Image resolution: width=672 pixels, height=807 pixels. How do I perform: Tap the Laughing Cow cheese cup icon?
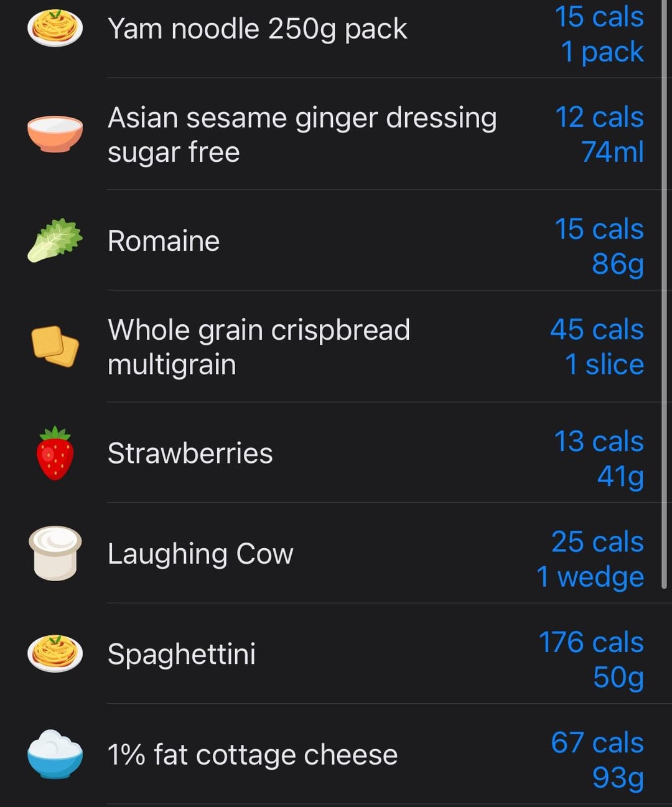[55, 553]
